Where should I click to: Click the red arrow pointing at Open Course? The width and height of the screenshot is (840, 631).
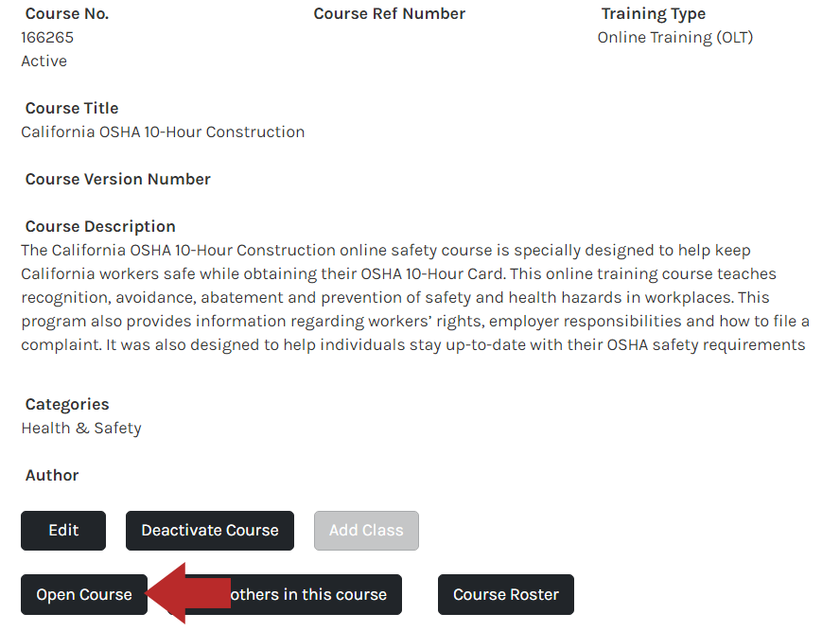point(187,593)
